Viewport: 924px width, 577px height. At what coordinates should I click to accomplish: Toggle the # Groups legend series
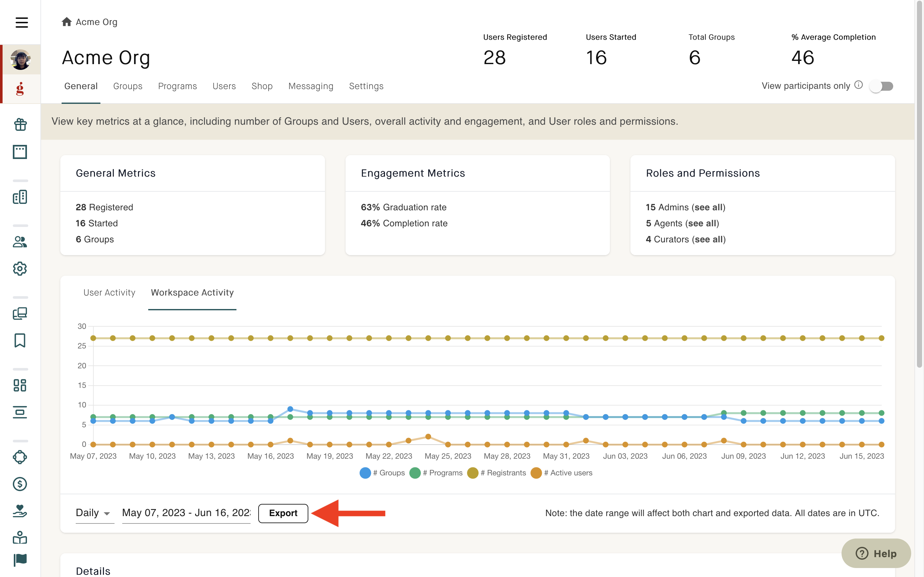382,473
